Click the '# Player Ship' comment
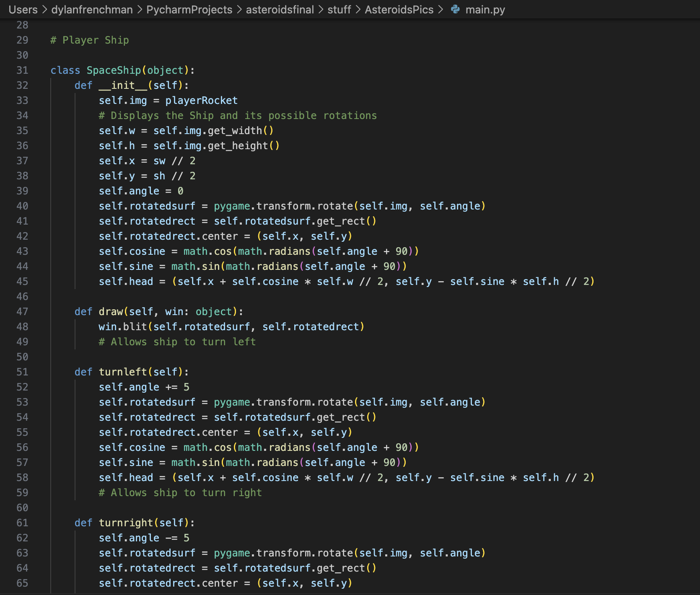 point(90,40)
